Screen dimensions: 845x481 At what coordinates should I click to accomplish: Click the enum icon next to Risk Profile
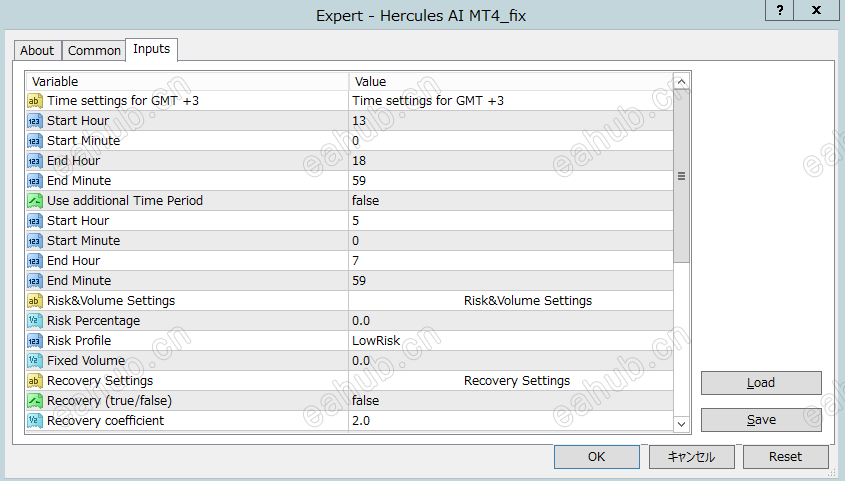[x=34, y=341]
